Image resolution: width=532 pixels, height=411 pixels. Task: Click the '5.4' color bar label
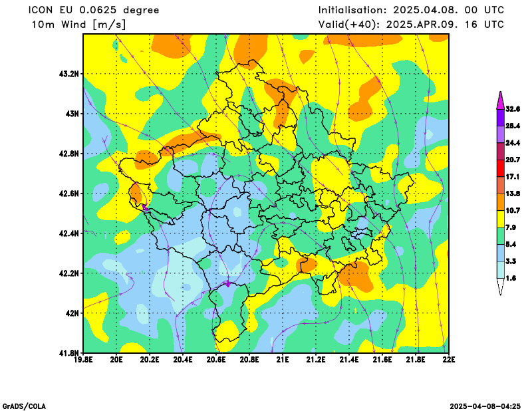(511, 244)
